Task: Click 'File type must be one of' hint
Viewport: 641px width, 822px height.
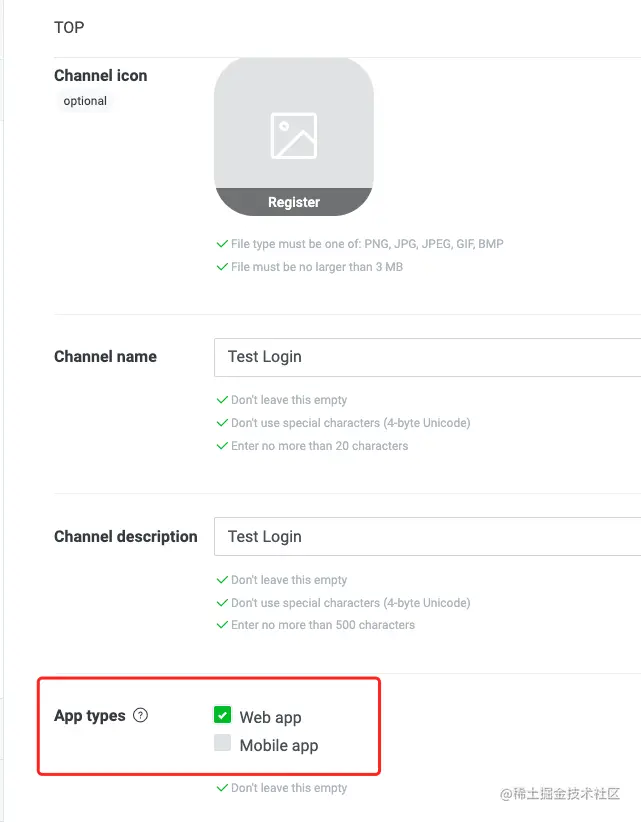Action: coord(367,244)
